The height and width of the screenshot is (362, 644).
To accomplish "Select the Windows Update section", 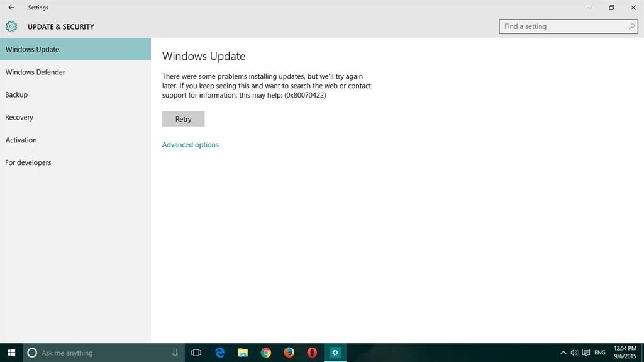I will (75, 49).
